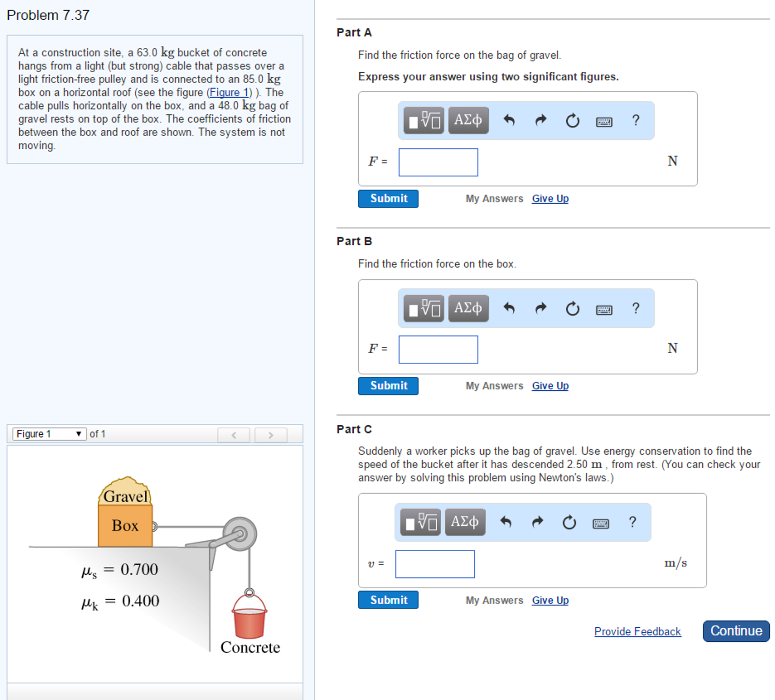Image resolution: width=775 pixels, height=700 pixels.
Task: Click the templates math icon in Part A
Action: pos(423,121)
